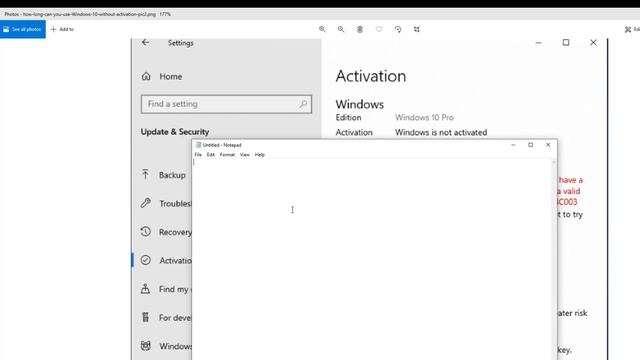The height and width of the screenshot is (360, 640).
Task: Open the Notepad Format menu
Action: [227, 155]
